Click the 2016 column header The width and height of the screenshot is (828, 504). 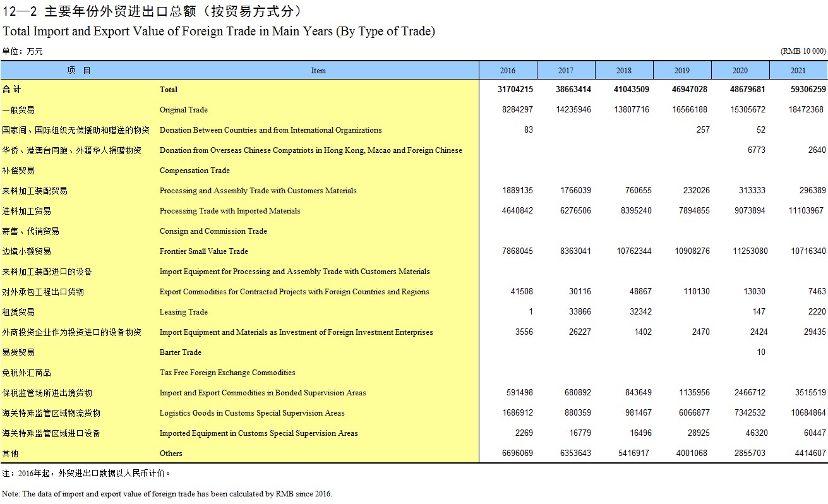pos(508,70)
